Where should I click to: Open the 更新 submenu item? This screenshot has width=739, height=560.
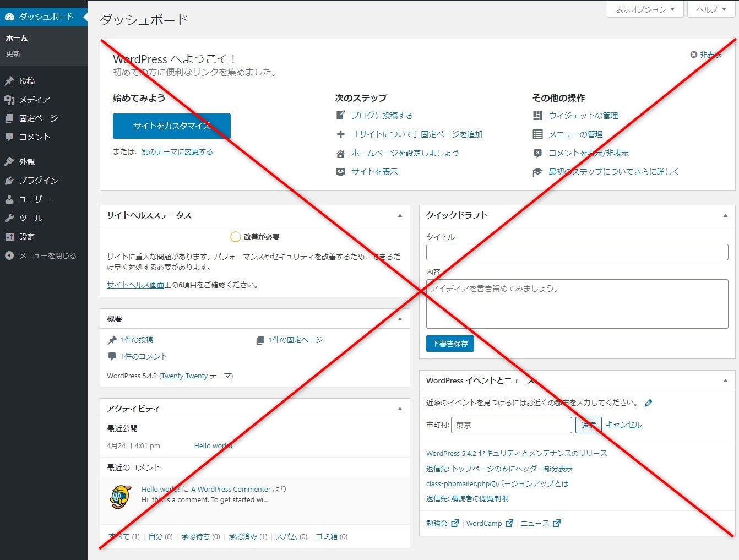coord(13,53)
